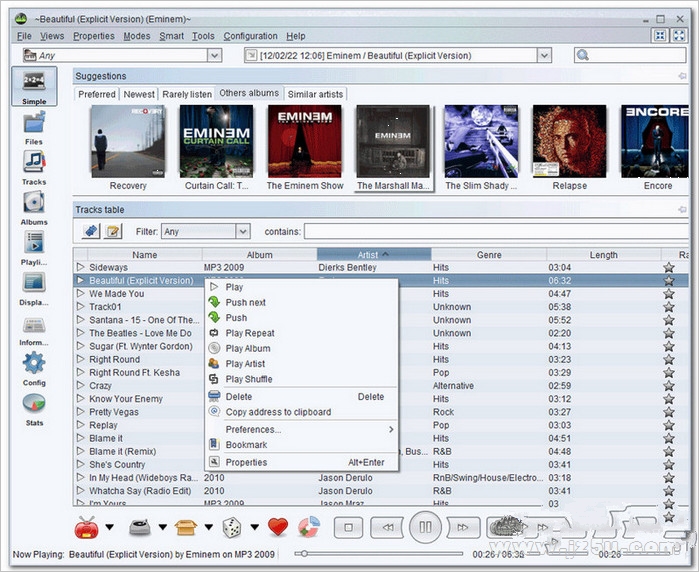Select the 'Whatcha Say (Radio Edit)' track
The width and height of the screenshot is (699, 572).
[x=381, y=491]
